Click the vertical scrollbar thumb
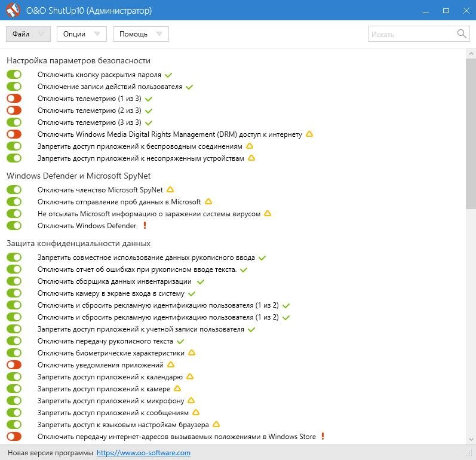Image resolution: width=476 pixels, height=460 pixels. click(471, 134)
